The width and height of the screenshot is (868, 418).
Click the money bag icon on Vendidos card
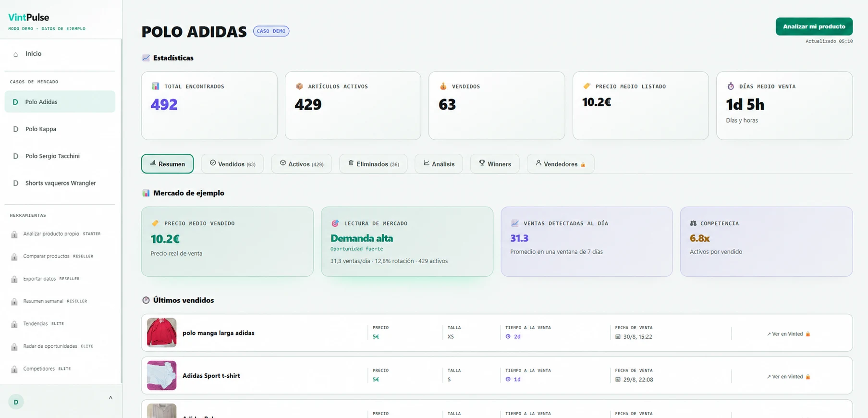pyautogui.click(x=443, y=86)
